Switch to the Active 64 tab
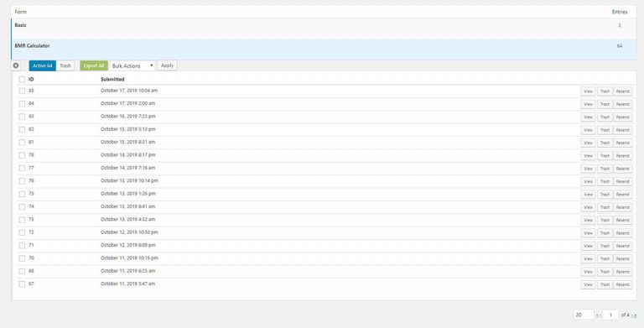This screenshot has height=328, width=644. tap(42, 65)
